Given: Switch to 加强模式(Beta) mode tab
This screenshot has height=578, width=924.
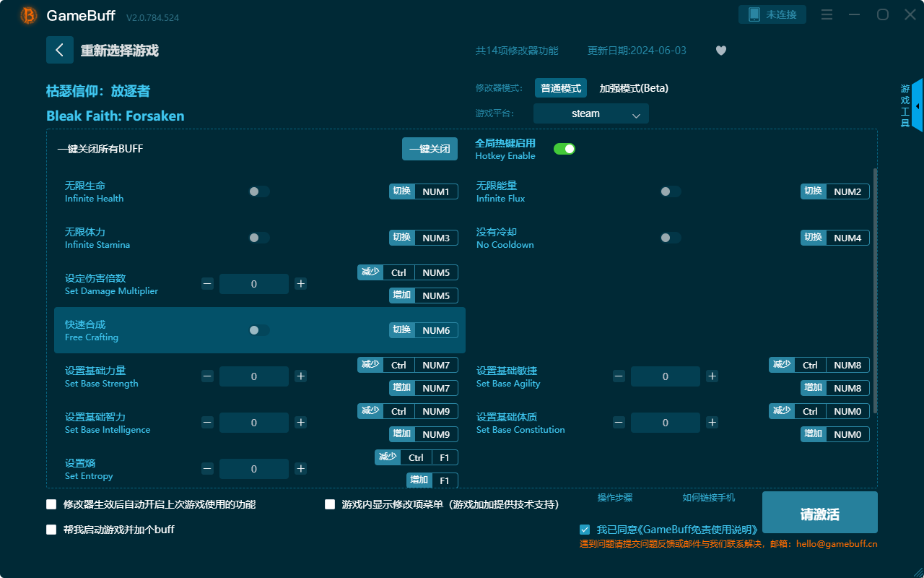Looking at the screenshot, I should [634, 88].
